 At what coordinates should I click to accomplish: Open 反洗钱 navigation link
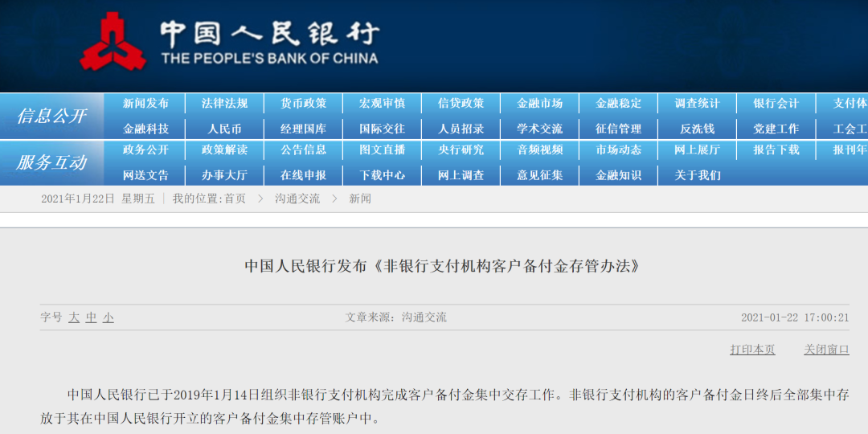698,129
